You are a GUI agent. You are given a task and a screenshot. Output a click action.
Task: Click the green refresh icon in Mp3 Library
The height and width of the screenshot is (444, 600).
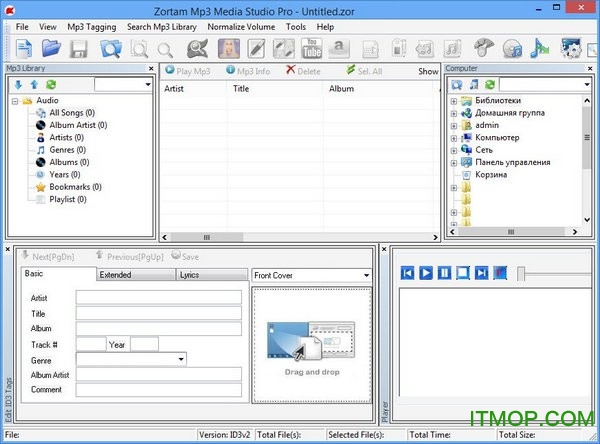51,85
